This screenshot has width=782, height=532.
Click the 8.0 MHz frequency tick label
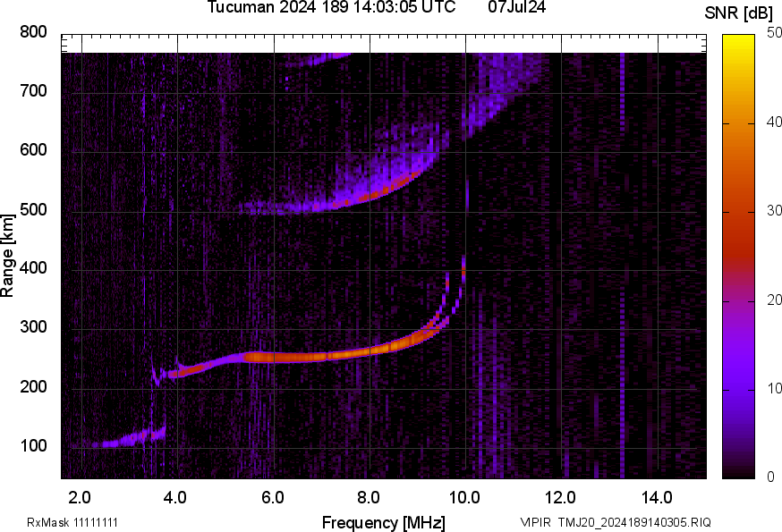click(x=368, y=498)
